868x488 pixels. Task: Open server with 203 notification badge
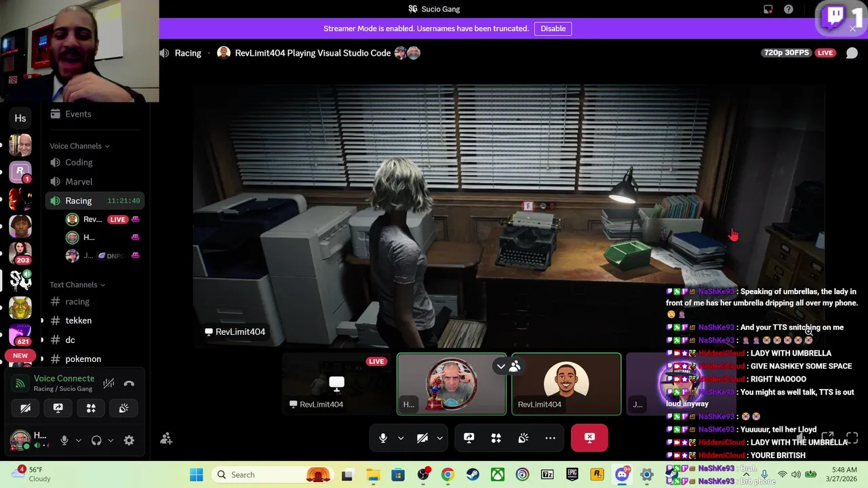(x=20, y=252)
